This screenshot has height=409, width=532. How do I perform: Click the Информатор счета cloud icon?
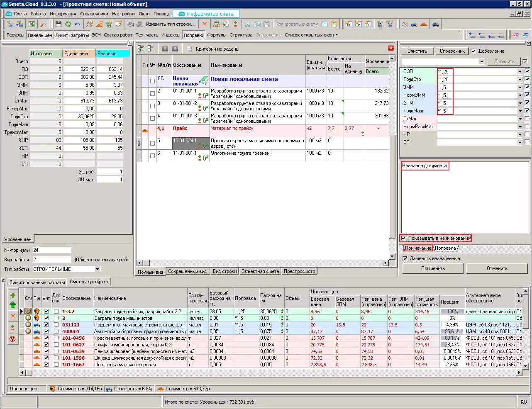[x=181, y=14]
